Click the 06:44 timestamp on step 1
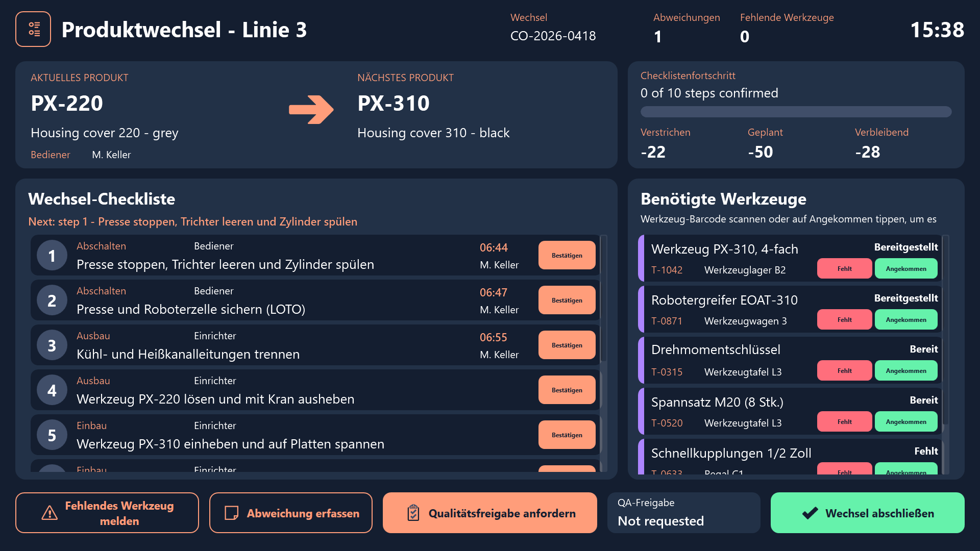The width and height of the screenshot is (980, 551). coord(494,247)
